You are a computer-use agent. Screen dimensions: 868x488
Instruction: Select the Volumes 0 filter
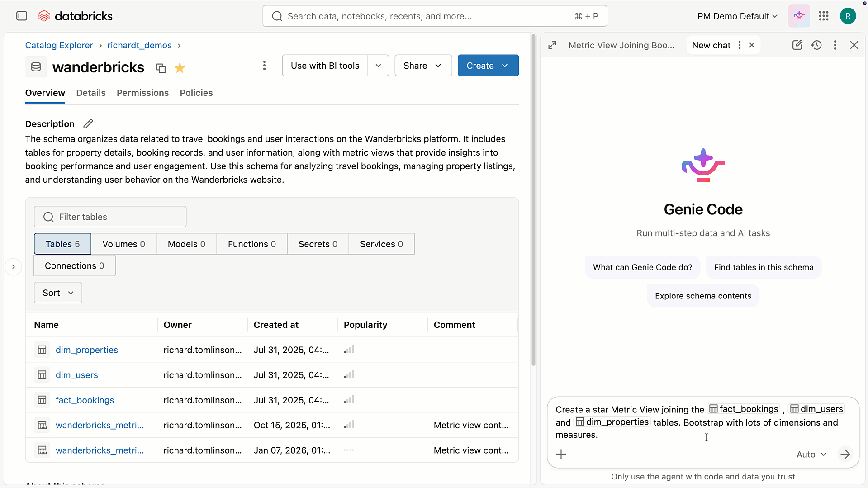[x=124, y=244]
